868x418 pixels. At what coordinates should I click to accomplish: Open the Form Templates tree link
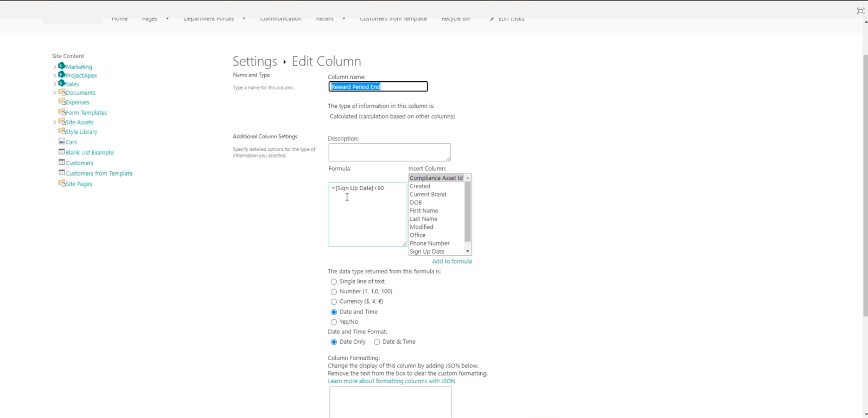[86, 113]
